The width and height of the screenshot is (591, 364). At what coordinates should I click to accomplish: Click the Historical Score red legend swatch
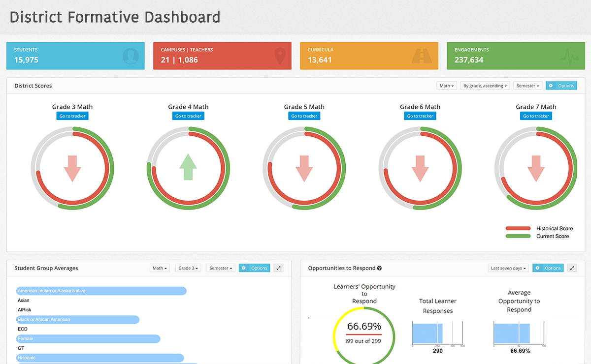tap(518, 229)
